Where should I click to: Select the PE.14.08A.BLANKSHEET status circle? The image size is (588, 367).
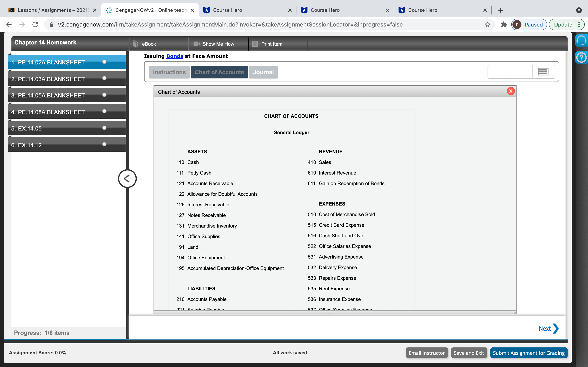tap(104, 111)
